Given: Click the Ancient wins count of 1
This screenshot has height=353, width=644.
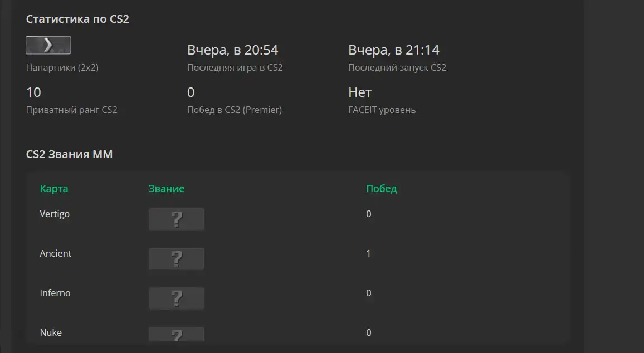Looking at the screenshot, I should coord(368,254).
